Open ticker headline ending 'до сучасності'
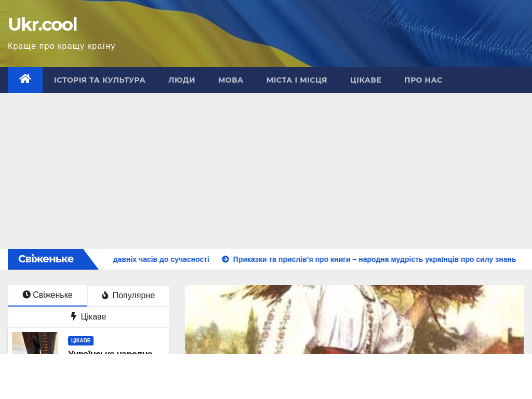The height and width of the screenshot is (399, 532). pos(161,259)
